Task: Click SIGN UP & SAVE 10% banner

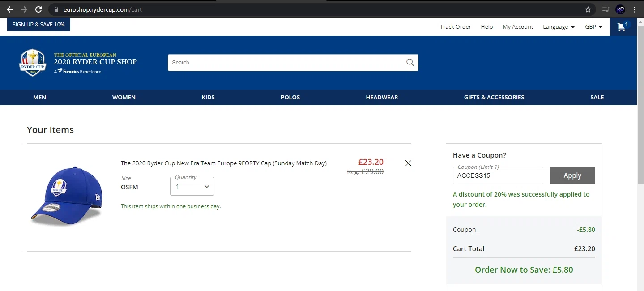Action: [x=38, y=25]
